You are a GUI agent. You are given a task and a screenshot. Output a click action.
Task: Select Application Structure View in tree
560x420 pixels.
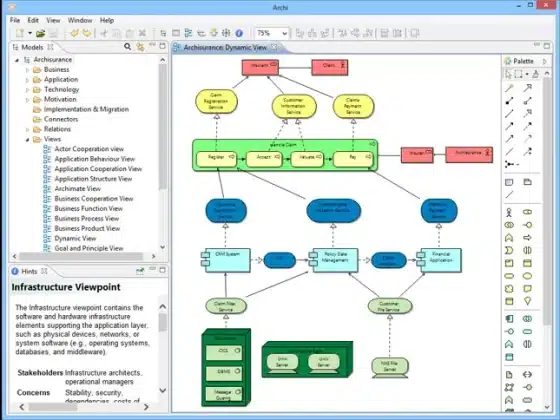(x=93, y=179)
